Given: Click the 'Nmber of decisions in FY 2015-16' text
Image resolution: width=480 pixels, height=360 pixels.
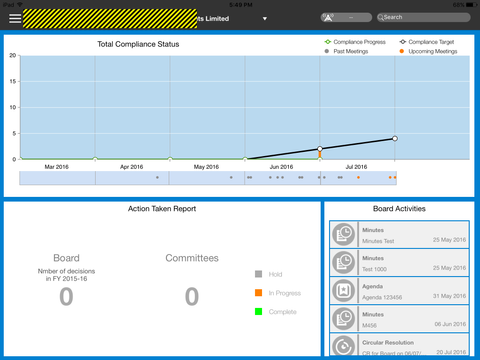Looking at the screenshot, I should [66, 275].
